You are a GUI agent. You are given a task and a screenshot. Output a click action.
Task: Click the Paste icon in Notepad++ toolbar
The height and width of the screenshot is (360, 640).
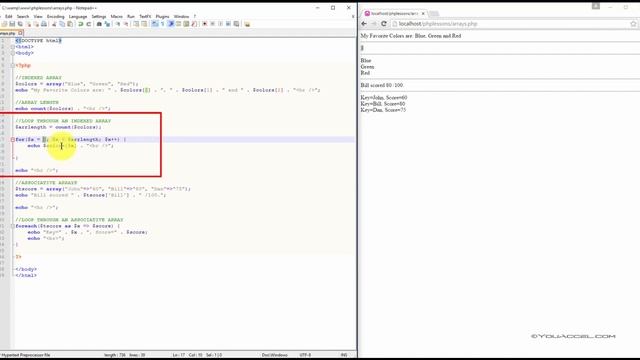click(70, 24)
